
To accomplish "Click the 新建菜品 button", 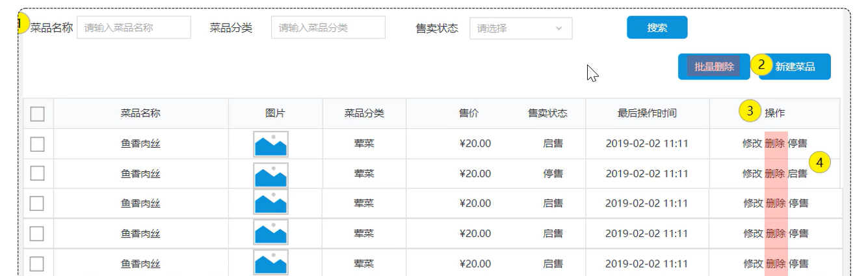I will (x=795, y=66).
